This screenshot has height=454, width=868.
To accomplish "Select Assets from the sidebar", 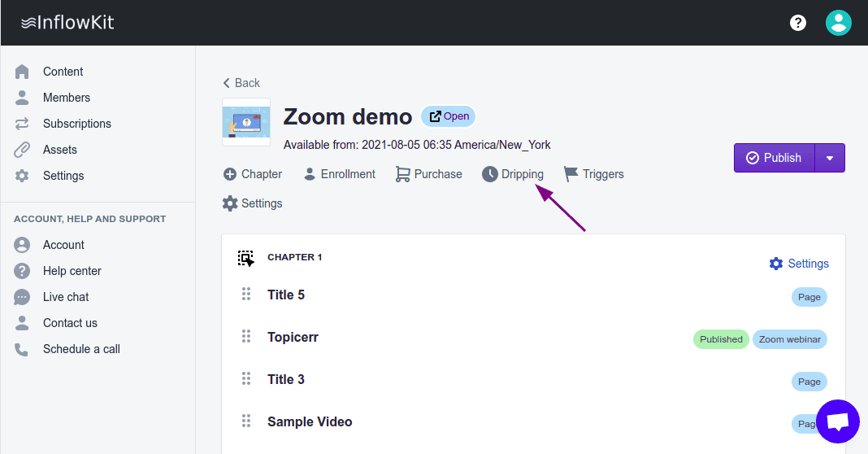I will (x=59, y=150).
